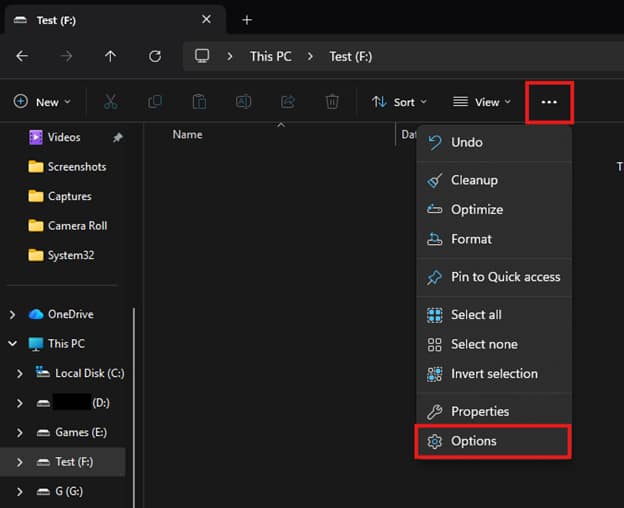Select Optimize in the menu

click(493, 209)
